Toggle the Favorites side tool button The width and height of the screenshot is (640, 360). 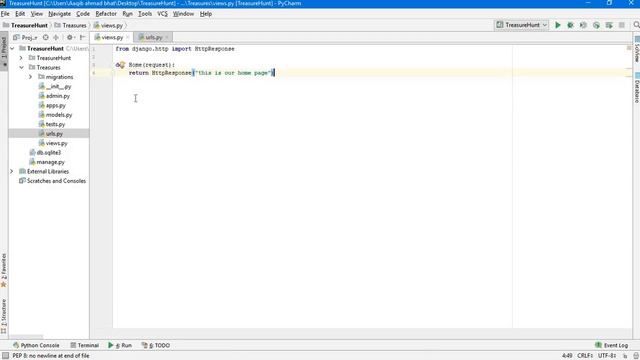click(4, 270)
